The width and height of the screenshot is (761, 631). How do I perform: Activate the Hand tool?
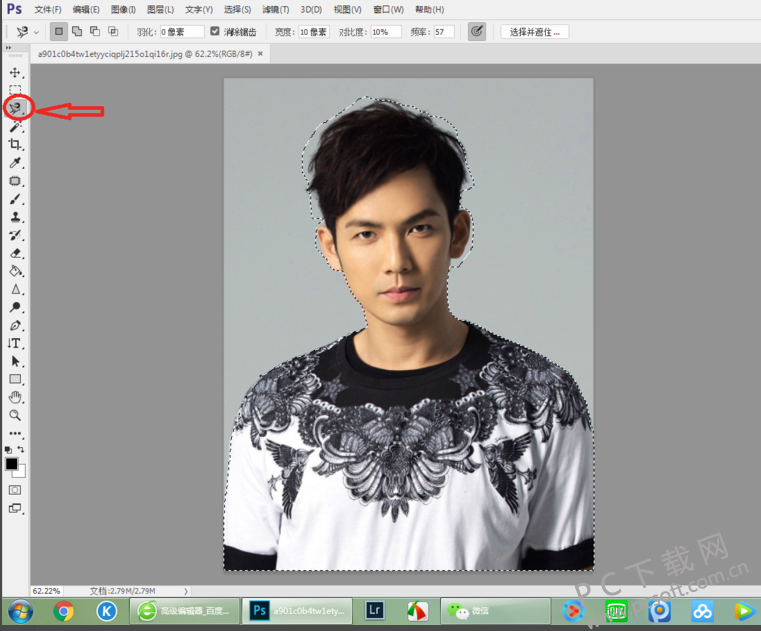coord(15,397)
